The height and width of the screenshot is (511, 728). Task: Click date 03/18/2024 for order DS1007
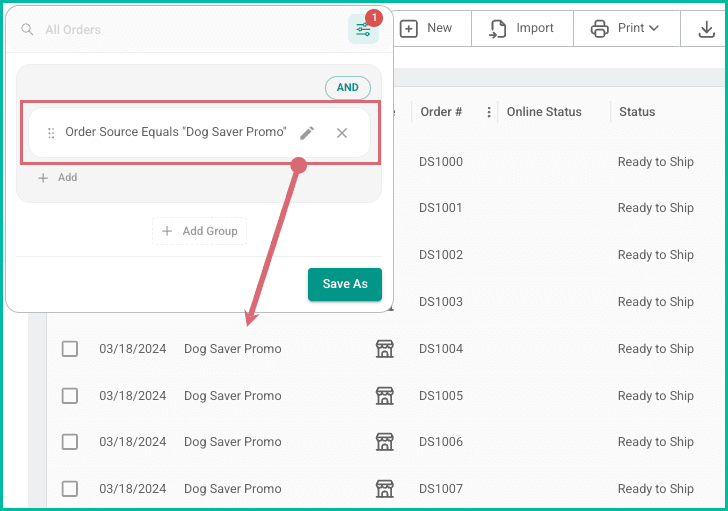(132, 489)
